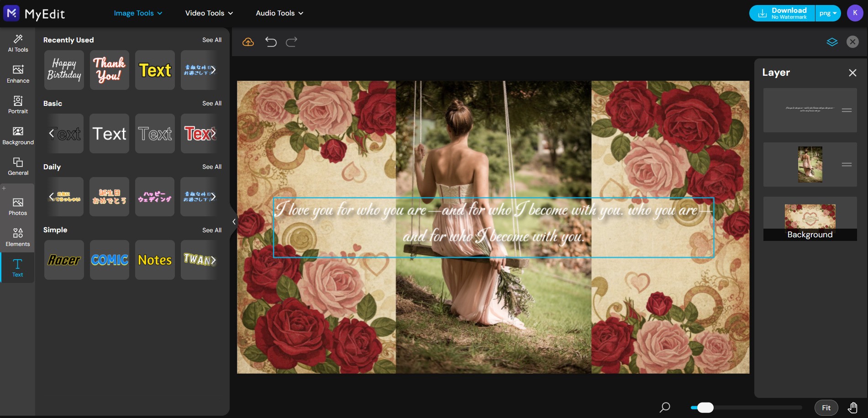This screenshot has width=868, height=418.
Task: Open the Elements panel
Action: 17,237
